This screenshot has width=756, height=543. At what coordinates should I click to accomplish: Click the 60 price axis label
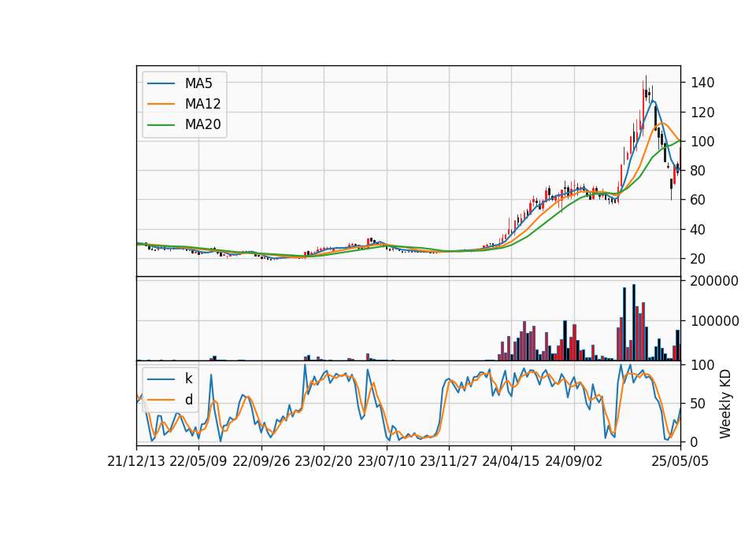pyautogui.click(x=699, y=200)
